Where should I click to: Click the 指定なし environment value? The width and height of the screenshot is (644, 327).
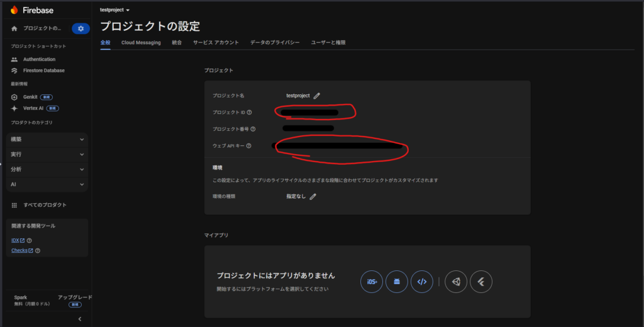pos(296,197)
